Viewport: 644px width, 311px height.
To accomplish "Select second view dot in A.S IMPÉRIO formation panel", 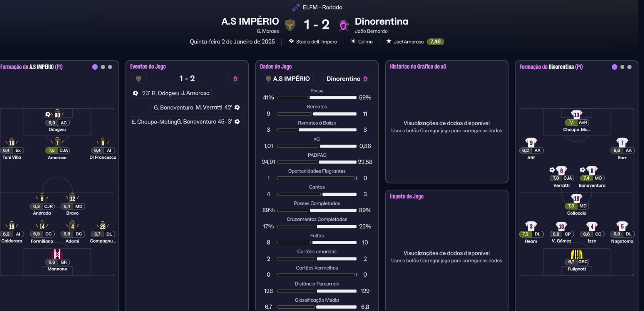I will click(x=103, y=67).
